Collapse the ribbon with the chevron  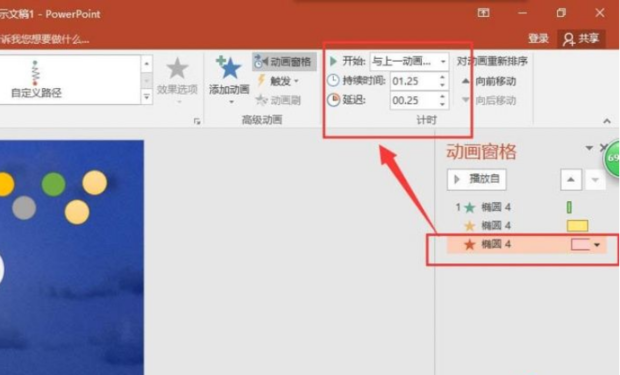607,121
